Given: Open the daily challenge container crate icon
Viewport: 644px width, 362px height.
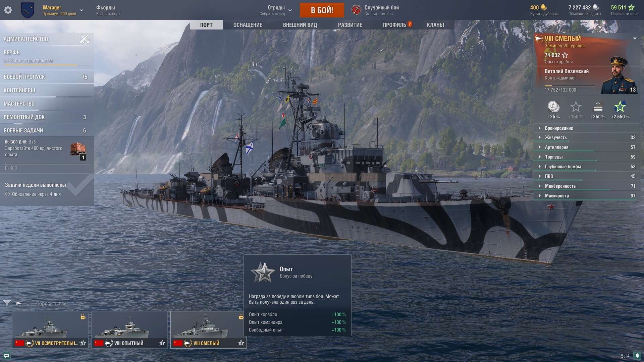Looking at the screenshot, I should tap(78, 150).
